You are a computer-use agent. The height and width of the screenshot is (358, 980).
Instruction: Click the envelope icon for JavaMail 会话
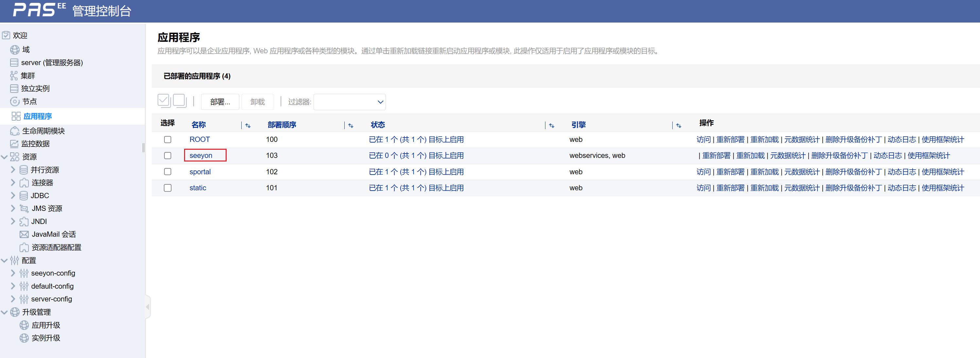point(24,234)
